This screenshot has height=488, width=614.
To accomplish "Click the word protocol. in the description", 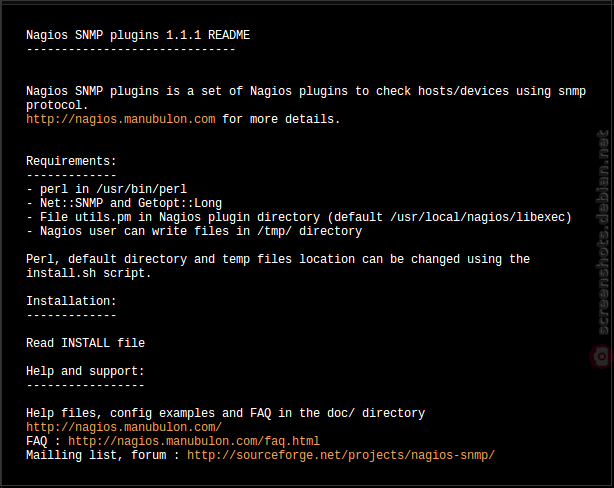I will pos(57,105).
